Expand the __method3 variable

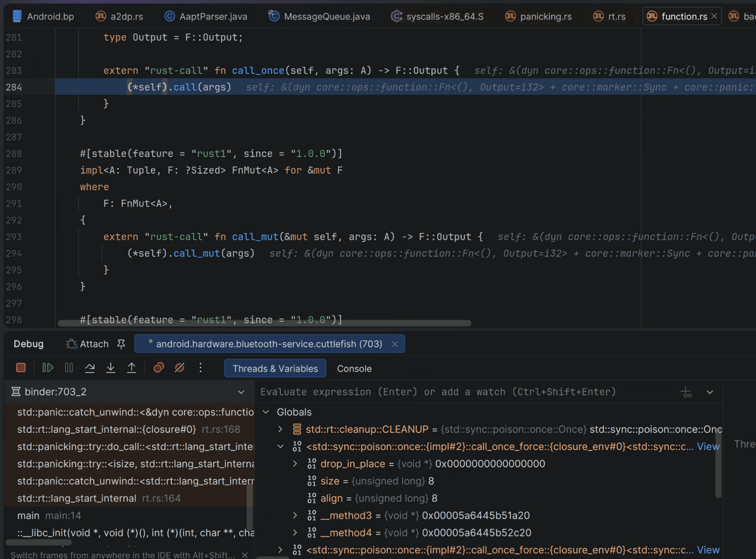click(x=295, y=515)
